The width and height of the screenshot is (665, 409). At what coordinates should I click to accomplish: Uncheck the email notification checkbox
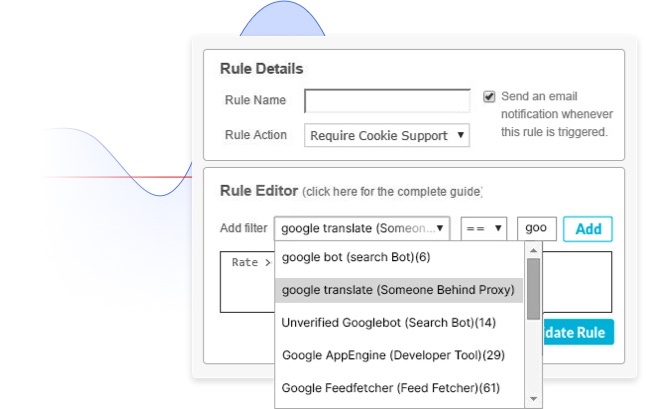coord(489,97)
